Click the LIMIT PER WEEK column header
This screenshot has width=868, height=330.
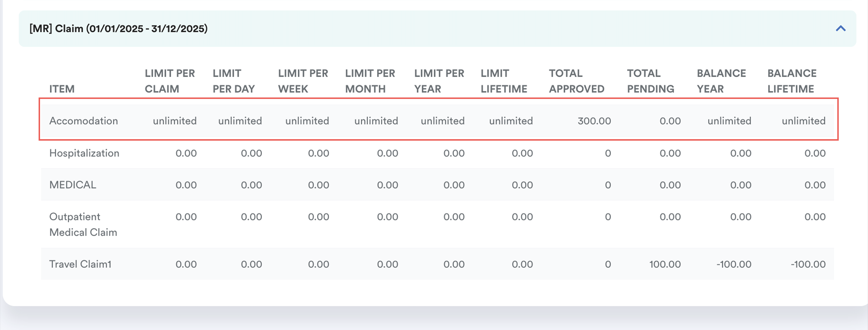tap(303, 81)
